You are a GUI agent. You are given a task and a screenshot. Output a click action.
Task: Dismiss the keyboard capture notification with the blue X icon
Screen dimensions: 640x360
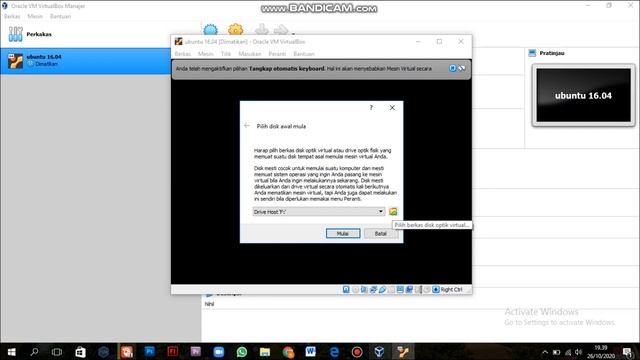[452, 68]
